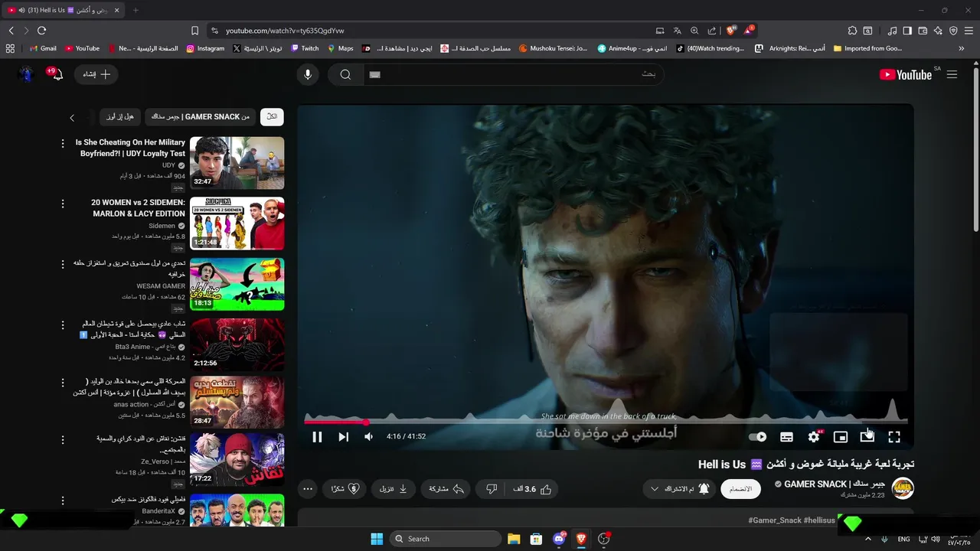The height and width of the screenshot is (551, 980).
Task: Open options menu for anas action video
Action: click(x=64, y=381)
